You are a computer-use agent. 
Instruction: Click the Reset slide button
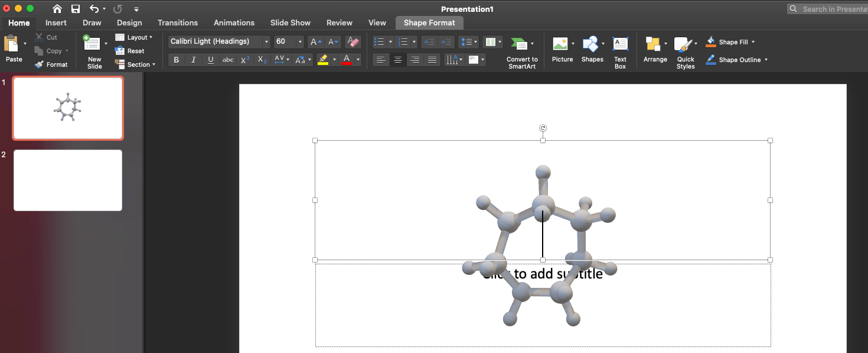[130, 51]
